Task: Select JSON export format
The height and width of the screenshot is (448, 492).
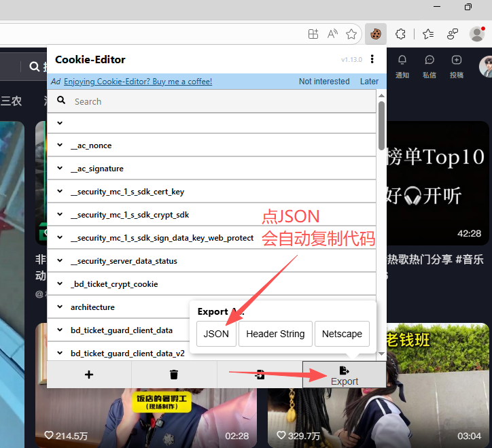Action: (216, 334)
